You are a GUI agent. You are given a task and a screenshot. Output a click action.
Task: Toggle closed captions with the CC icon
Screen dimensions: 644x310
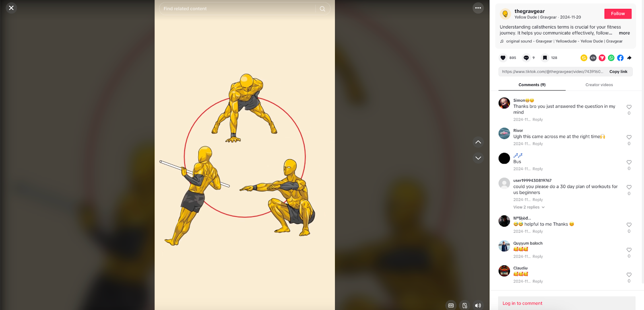[x=451, y=306]
